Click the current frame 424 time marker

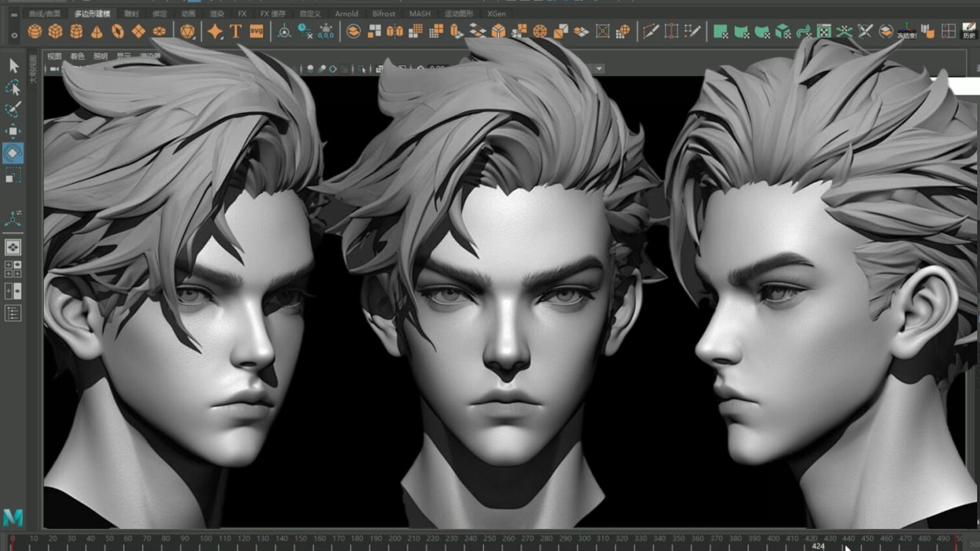(x=818, y=546)
